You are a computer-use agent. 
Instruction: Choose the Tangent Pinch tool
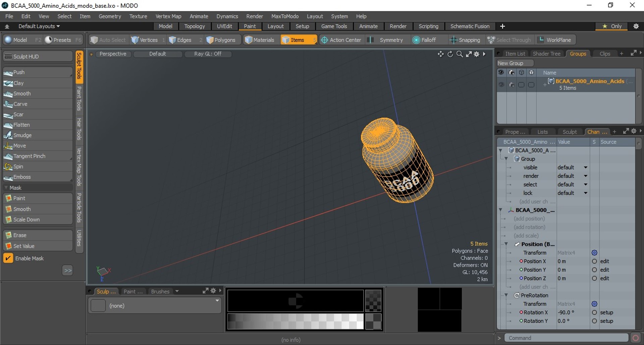pyautogui.click(x=38, y=156)
